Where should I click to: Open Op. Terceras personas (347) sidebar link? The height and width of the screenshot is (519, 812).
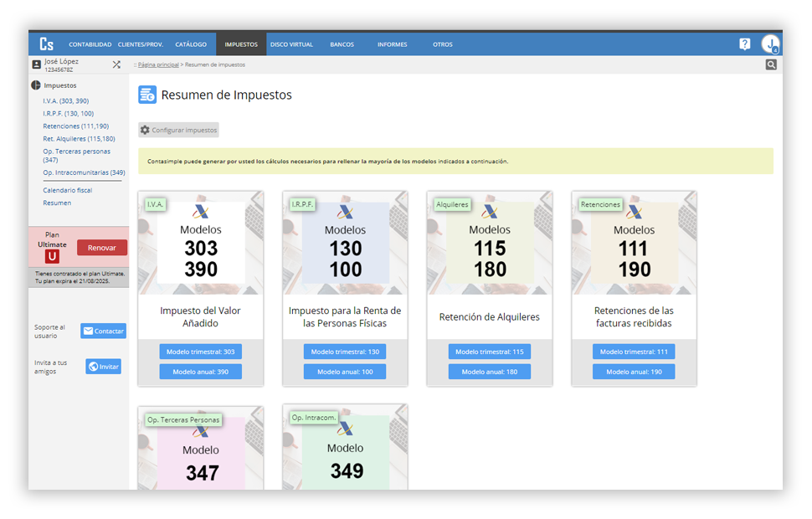pos(77,156)
